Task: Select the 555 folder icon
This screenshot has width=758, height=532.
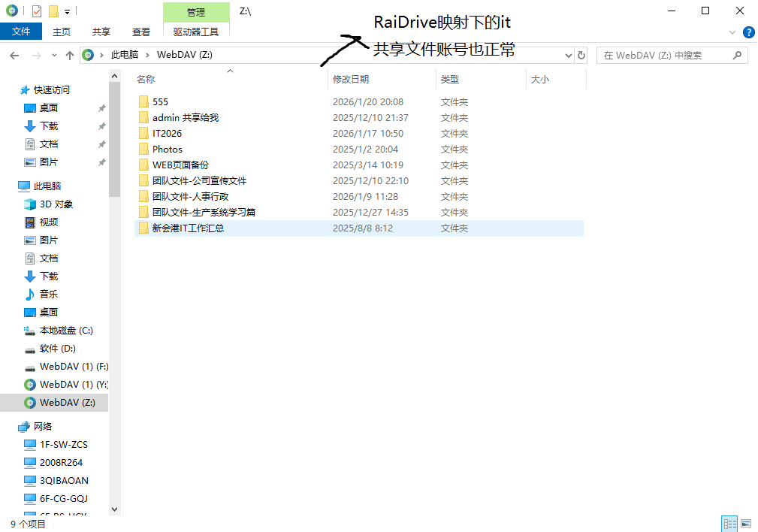Action: coord(143,101)
